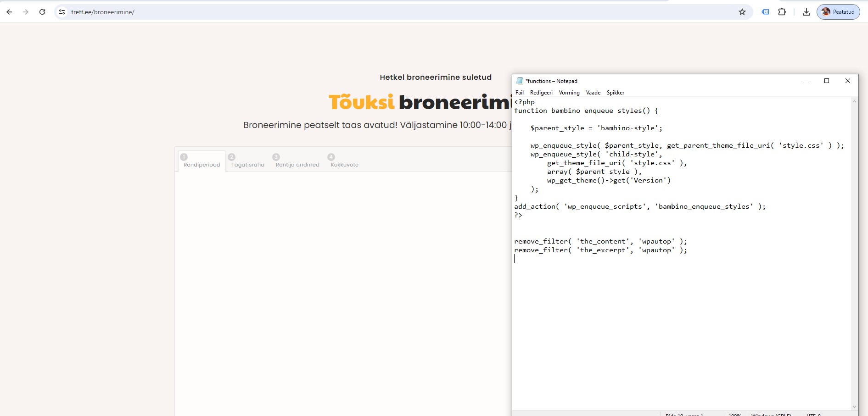Image resolution: width=868 pixels, height=416 pixels.
Task: Click the orange 'Tõuksi' title word
Action: pyautogui.click(x=362, y=102)
